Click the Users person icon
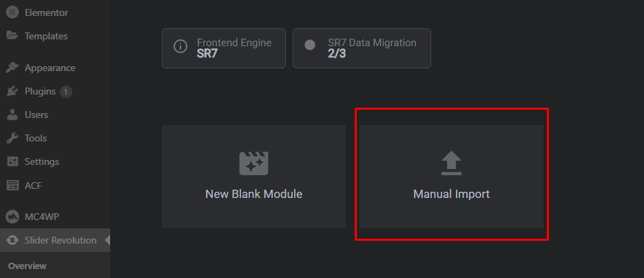This screenshot has height=278, width=644. coord(12,115)
